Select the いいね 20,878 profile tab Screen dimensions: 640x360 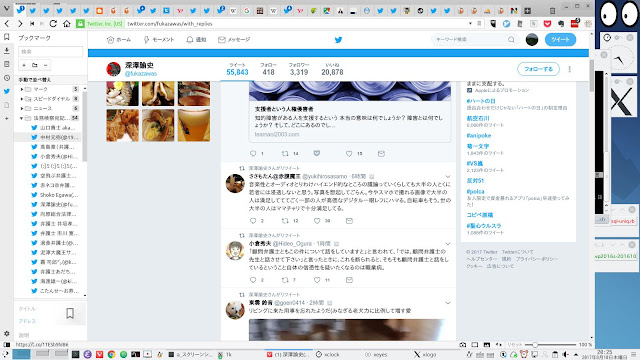coord(332,69)
